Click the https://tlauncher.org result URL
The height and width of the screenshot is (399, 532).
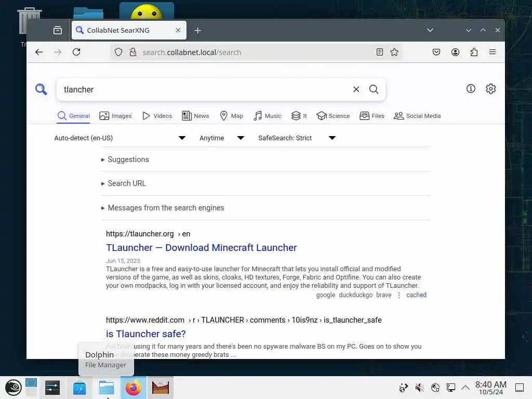(x=140, y=234)
